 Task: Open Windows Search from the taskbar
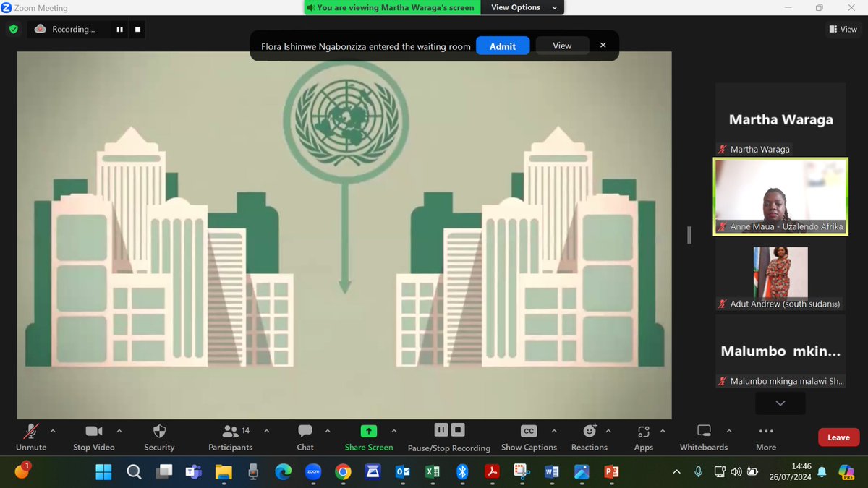tap(134, 472)
